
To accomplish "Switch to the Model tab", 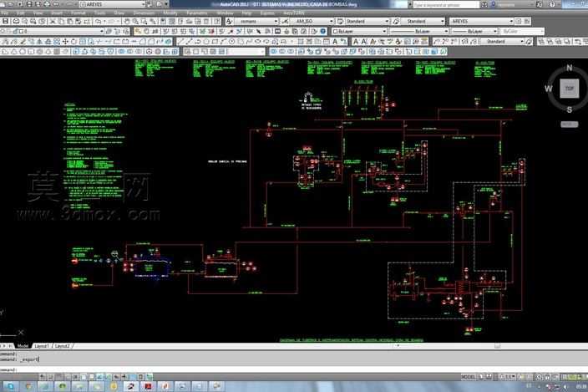I will click(x=23, y=346).
